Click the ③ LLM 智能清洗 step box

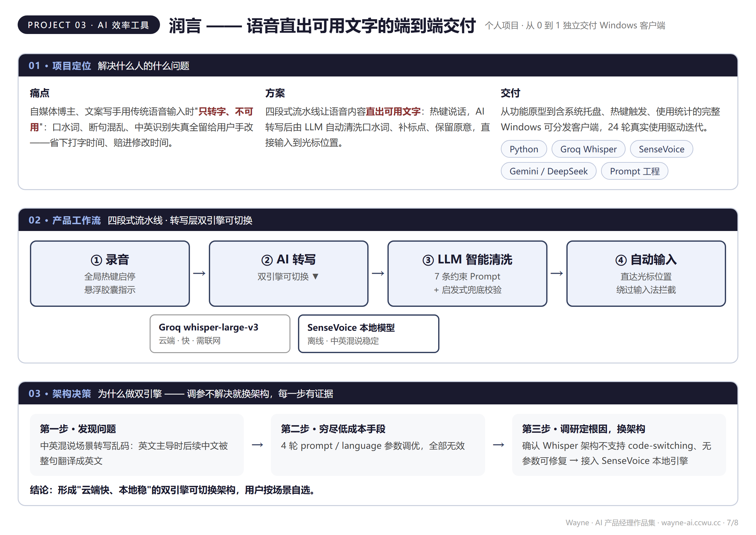(467, 273)
